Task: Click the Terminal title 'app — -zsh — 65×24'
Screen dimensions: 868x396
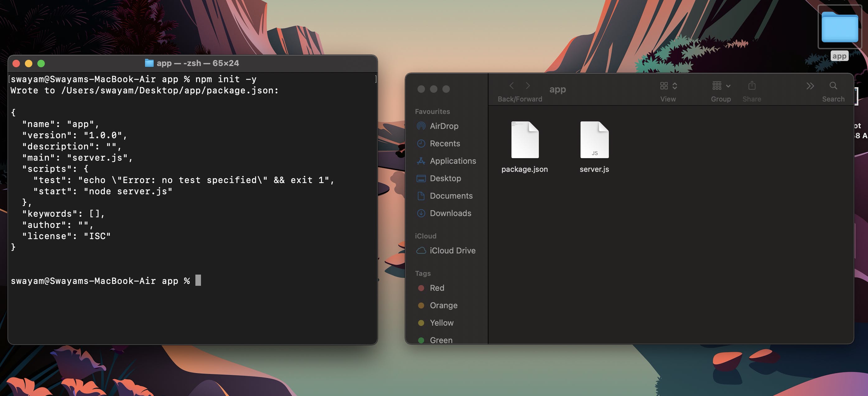Action: pos(198,63)
